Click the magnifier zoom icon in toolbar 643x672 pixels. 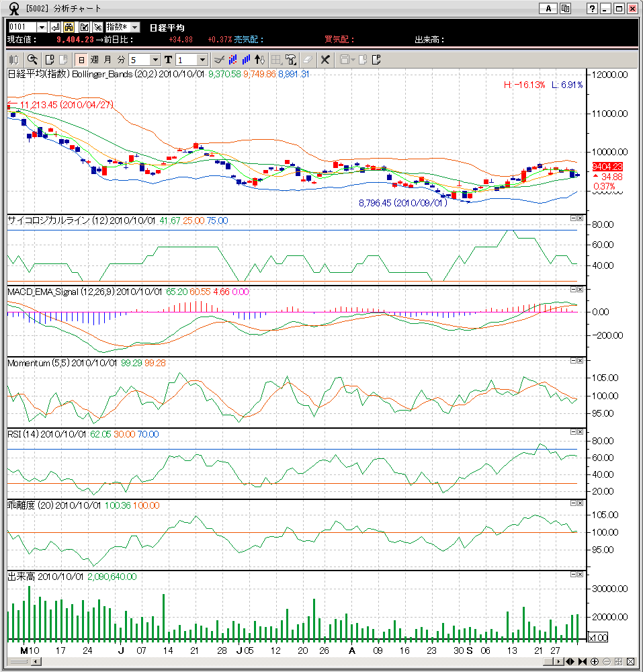[x=32, y=60]
